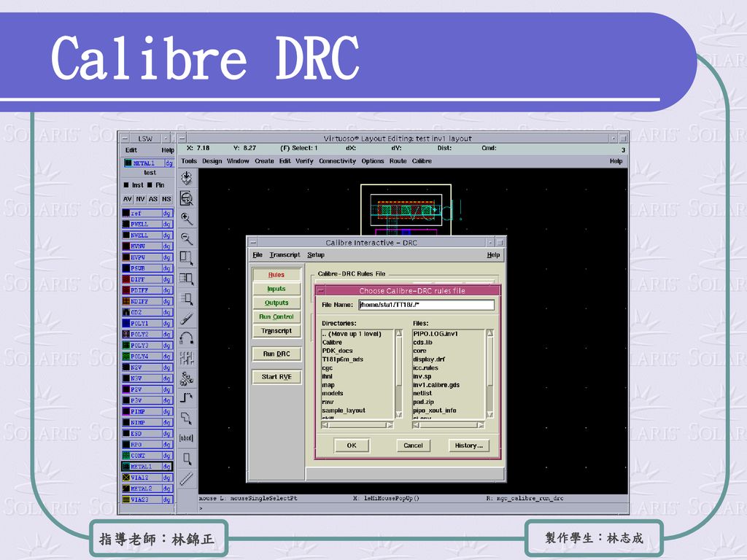Open the Calibre menu in Virtuoso
This screenshot has height=560, width=747.
tap(422, 161)
